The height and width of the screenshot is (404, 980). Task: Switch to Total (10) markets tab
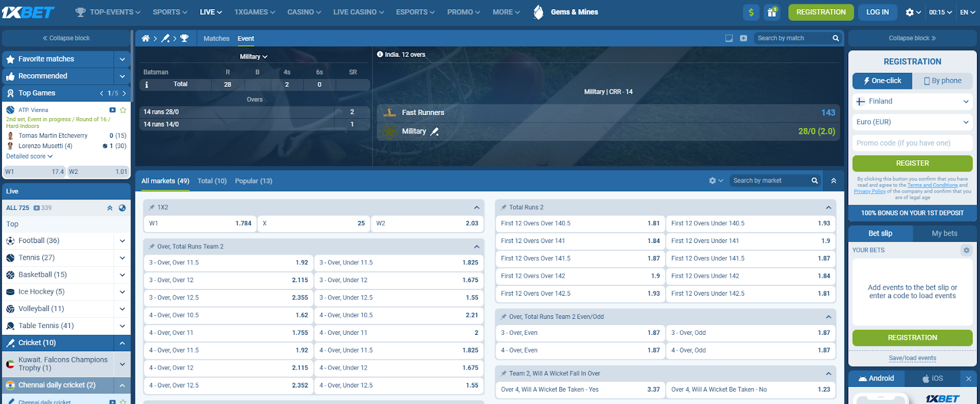(x=212, y=181)
